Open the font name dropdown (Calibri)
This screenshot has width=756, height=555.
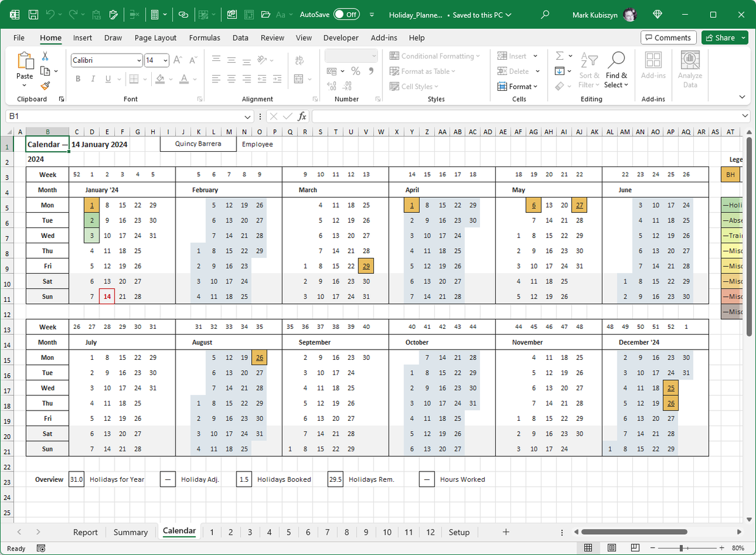tap(138, 60)
